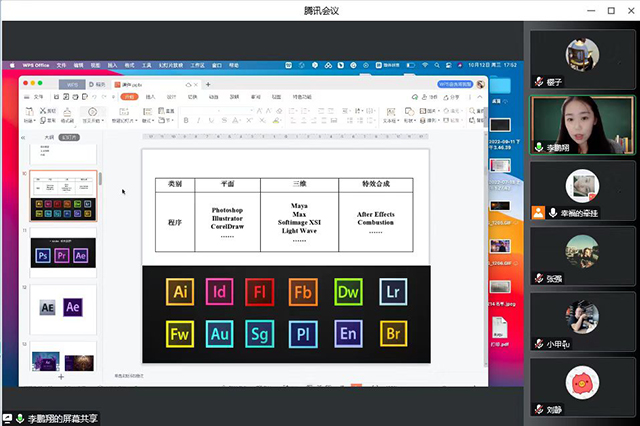Collapse the slide thumbnail panel with the double chevron
The image size is (640, 426).
point(23,138)
